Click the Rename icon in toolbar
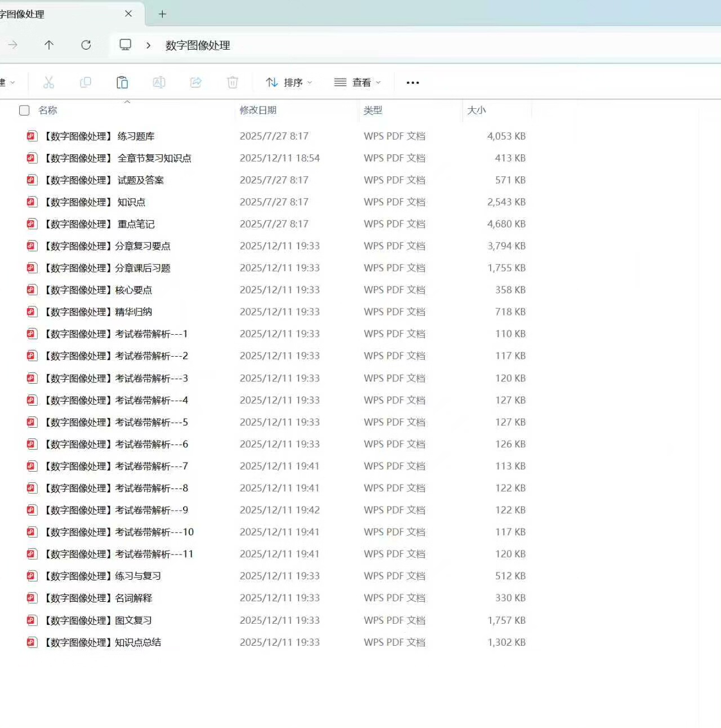The image size is (721, 728). [159, 83]
